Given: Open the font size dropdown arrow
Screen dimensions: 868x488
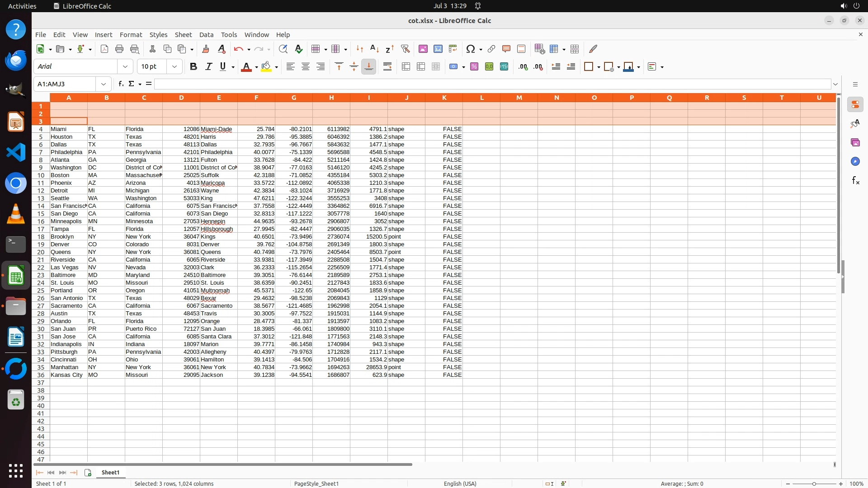Looking at the screenshot, I should (175, 67).
